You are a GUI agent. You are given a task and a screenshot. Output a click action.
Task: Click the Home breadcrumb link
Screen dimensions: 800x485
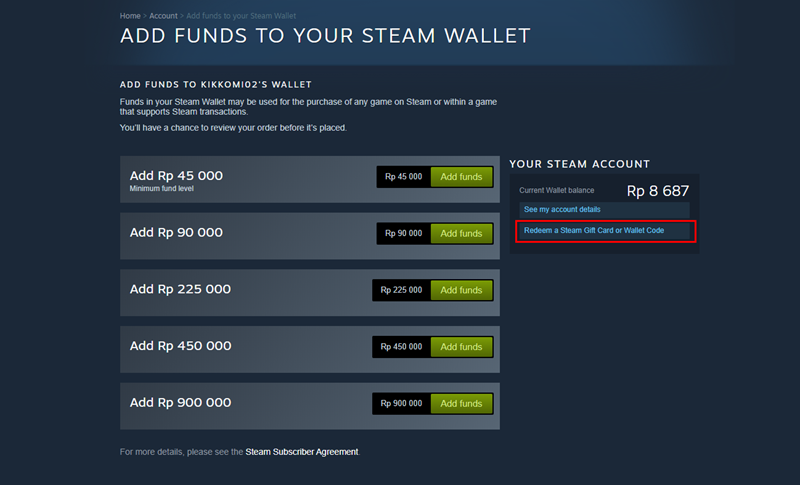pos(129,17)
